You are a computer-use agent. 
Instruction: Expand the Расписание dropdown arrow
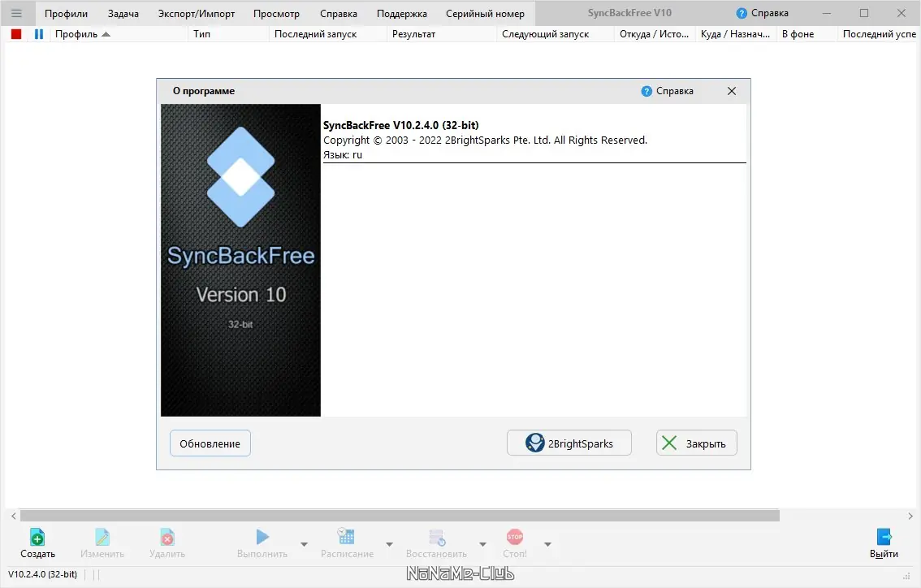(389, 544)
